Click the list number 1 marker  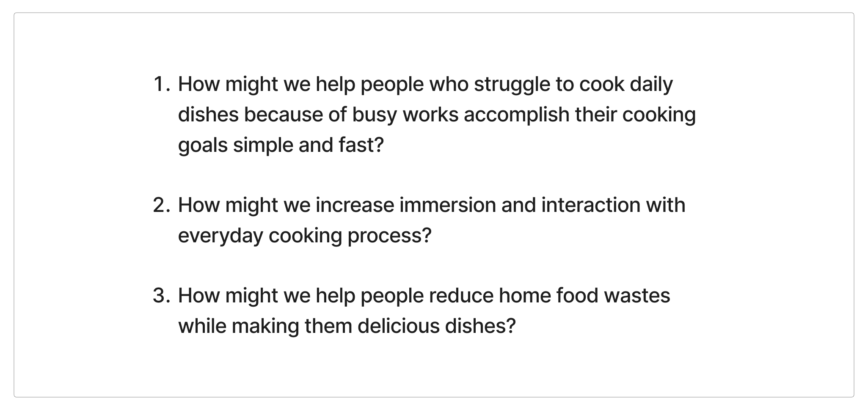pos(161,84)
